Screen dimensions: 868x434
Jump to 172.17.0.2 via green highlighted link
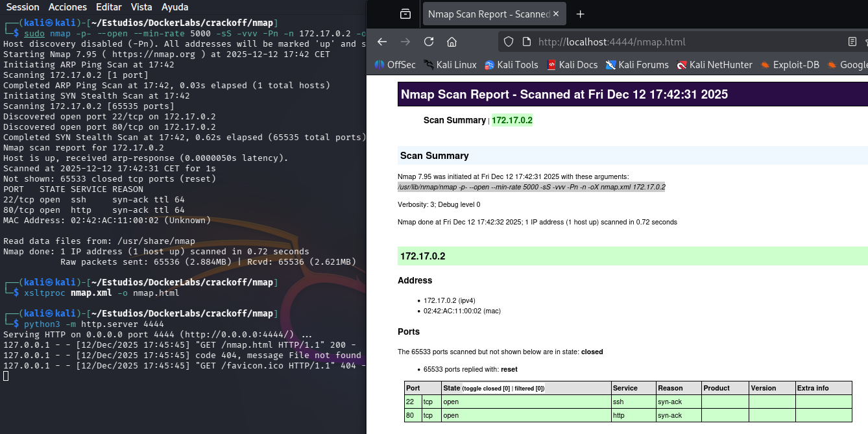(512, 120)
